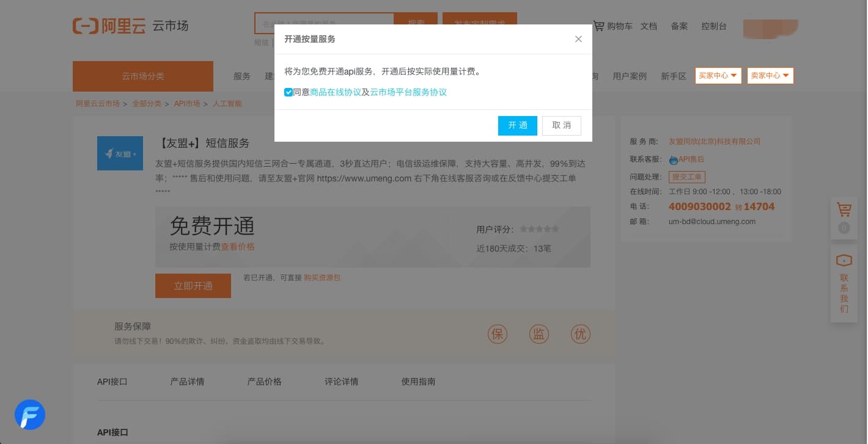Go to API市场 breadcrumb

click(187, 104)
